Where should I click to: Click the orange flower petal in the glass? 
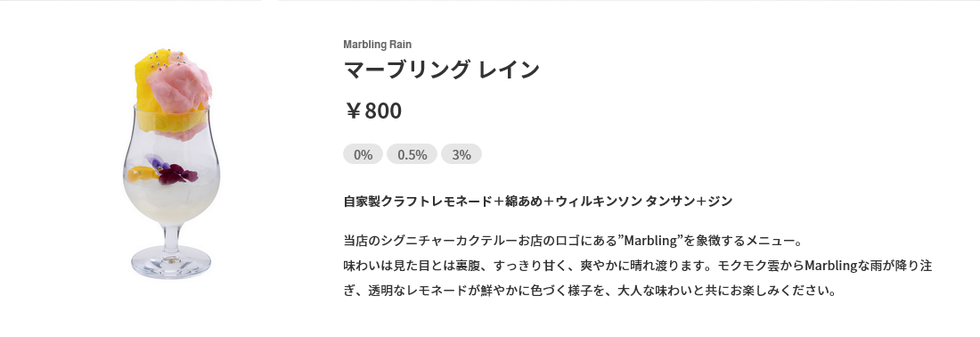point(135,175)
